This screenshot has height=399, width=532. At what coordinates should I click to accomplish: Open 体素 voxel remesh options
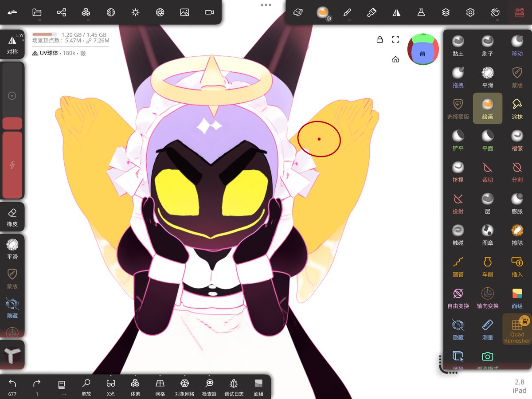pos(135,387)
